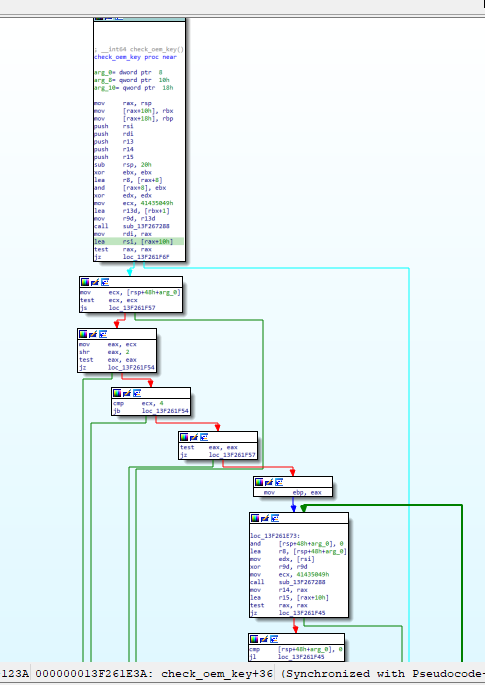
Task: Click 'push r15' instruction
Action: [114, 157]
